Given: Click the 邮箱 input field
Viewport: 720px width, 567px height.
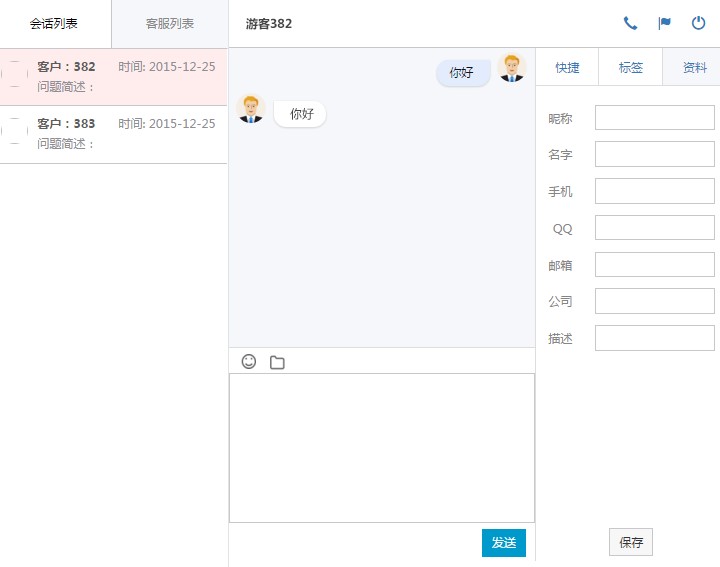Looking at the screenshot, I should [655, 265].
